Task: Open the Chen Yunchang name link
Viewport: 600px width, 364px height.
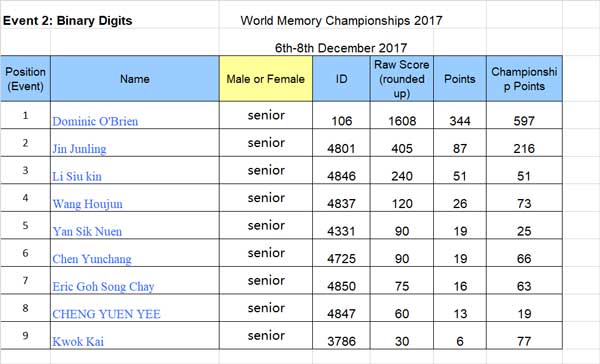Action: coord(92,259)
